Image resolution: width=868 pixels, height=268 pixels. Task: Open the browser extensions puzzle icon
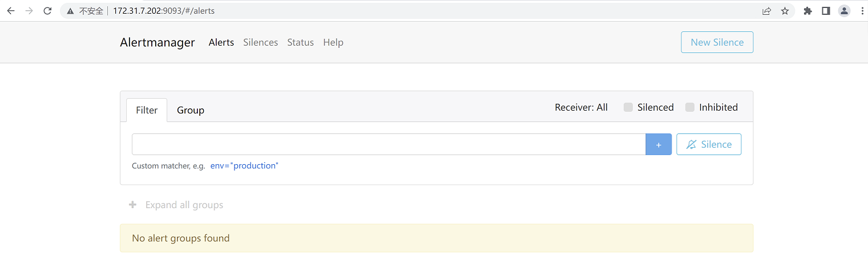tap(808, 11)
